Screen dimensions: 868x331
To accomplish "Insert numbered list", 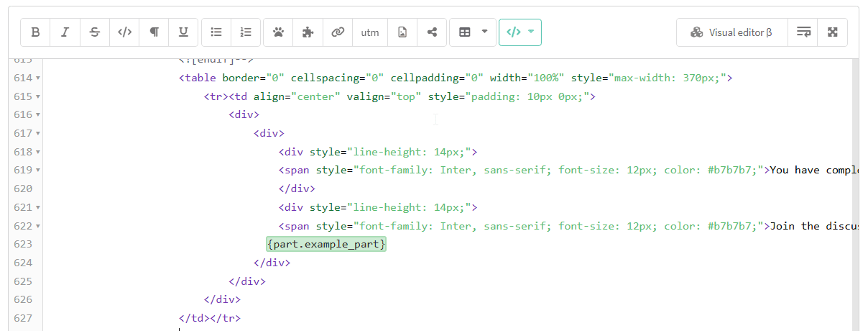I will 246,32.
